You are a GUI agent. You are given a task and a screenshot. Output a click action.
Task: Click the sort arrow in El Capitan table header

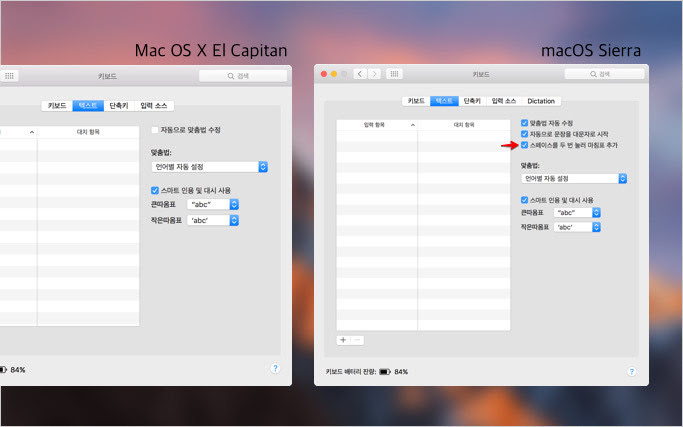(x=32, y=132)
